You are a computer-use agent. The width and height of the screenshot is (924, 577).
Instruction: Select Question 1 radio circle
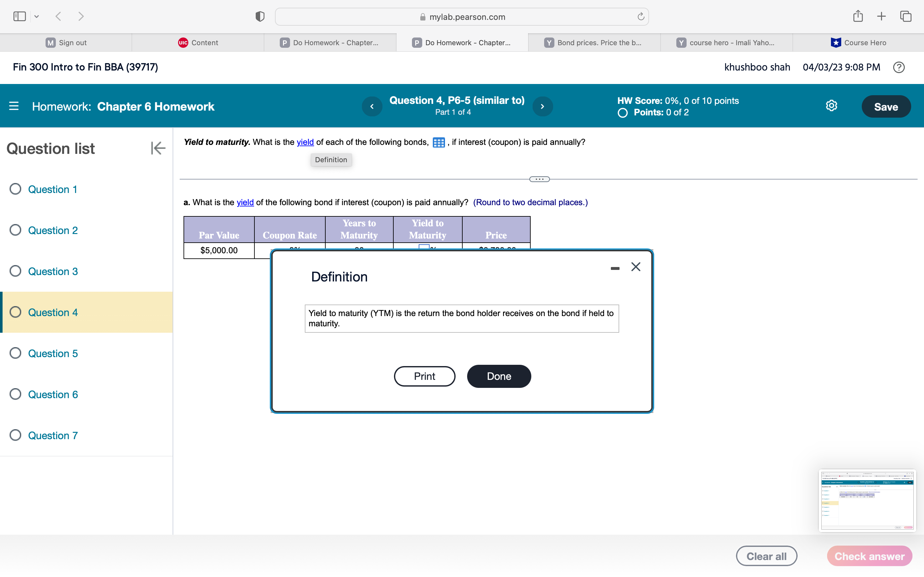pos(15,189)
